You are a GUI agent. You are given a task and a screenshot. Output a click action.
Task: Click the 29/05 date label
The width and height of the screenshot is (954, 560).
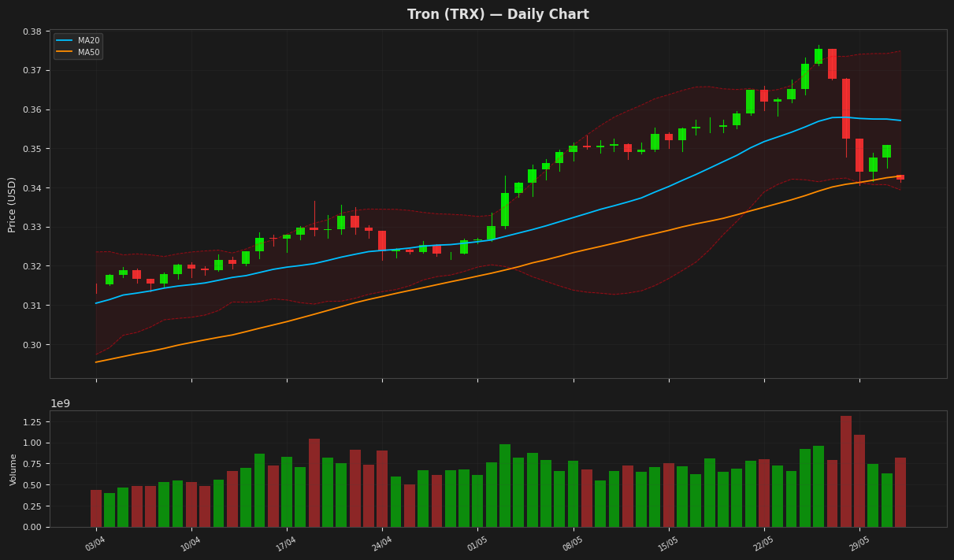click(859, 544)
